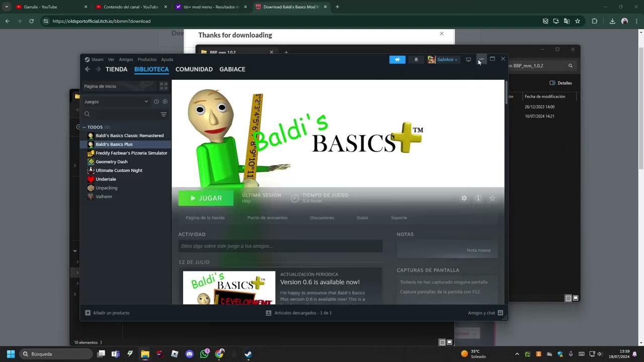The height and width of the screenshot is (362, 644).
Task: Sort by Fecha de modificación column in Explorer
Action: (x=545, y=97)
